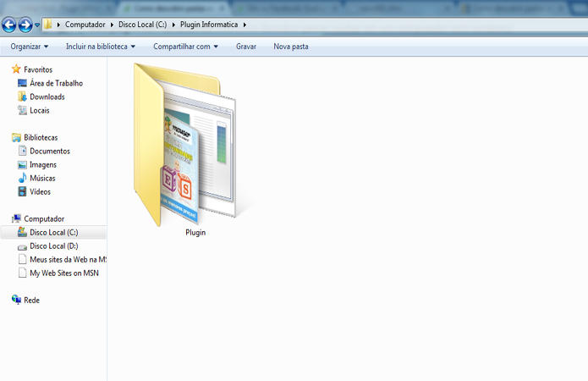Viewport: 588px width, 381px height.
Task: Open the Organizar dropdown menu
Action: point(30,47)
